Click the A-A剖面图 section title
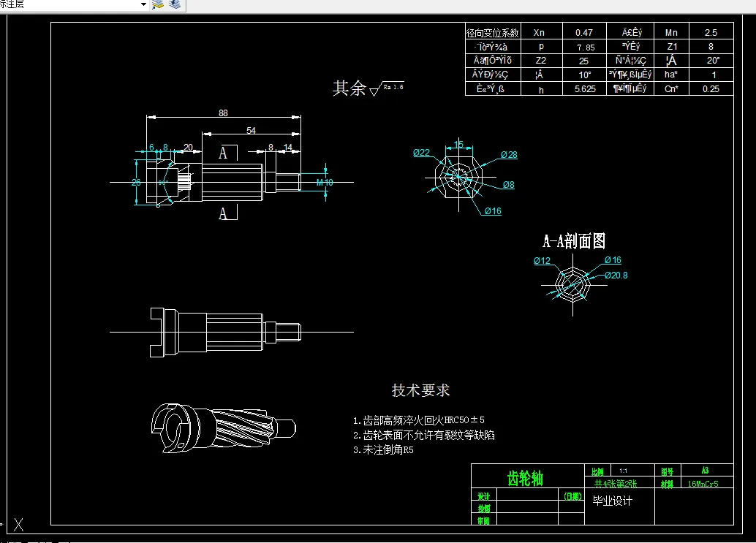Screen dimensions: 756x543 click(x=574, y=241)
